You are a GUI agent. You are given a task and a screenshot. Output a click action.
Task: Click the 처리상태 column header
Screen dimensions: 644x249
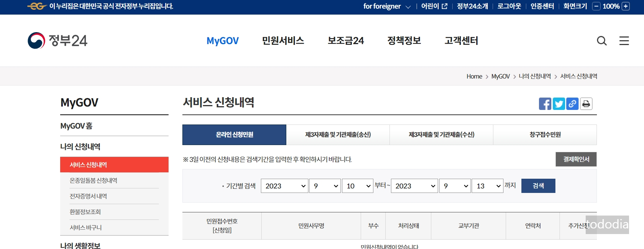point(409,226)
